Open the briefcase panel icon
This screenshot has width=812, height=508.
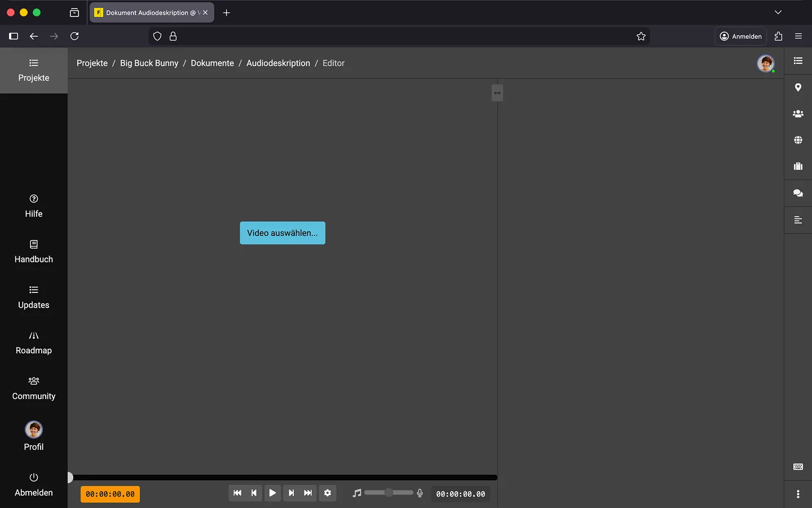(x=798, y=167)
